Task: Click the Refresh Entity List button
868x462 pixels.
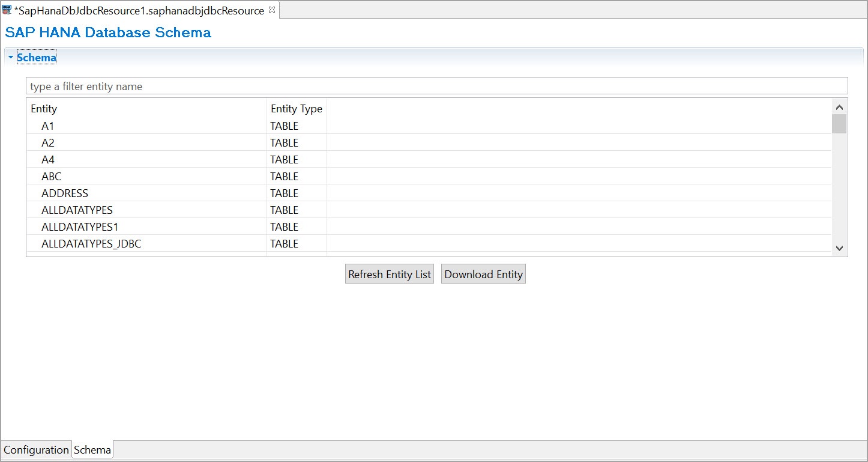Action: point(390,274)
